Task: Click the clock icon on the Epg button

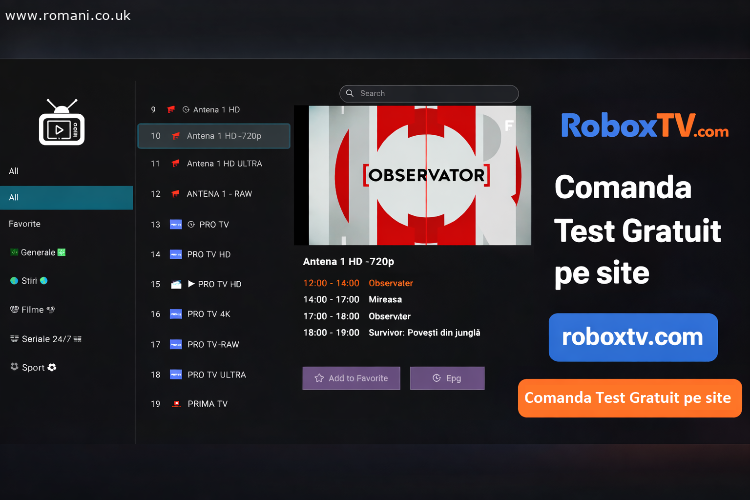Action: (x=437, y=378)
